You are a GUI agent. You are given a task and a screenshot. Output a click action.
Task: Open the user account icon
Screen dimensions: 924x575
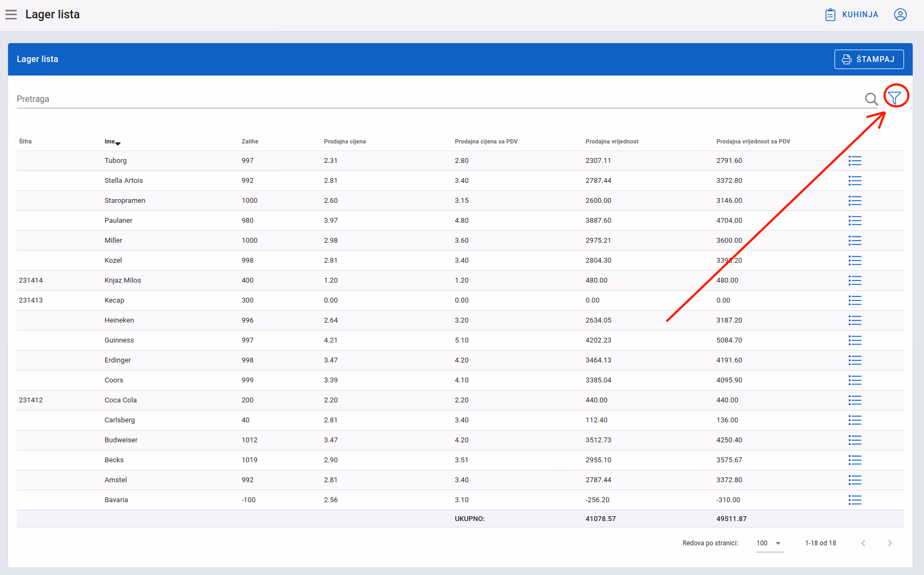[x=900, y=15]
